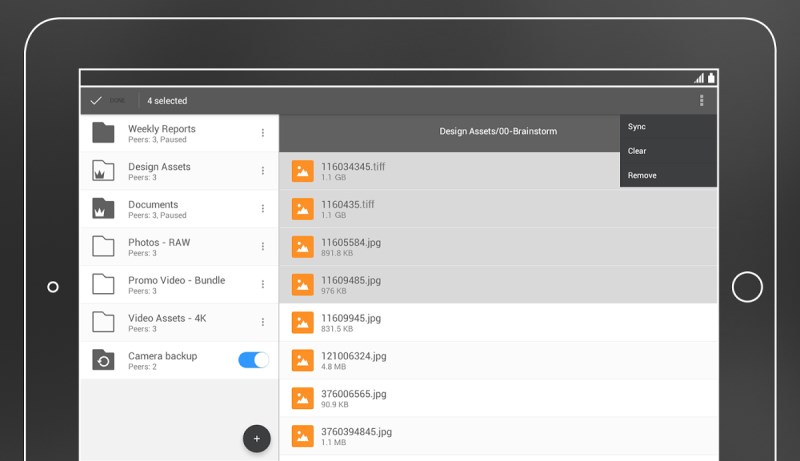Click image icon for 116034345.tiff
Viewport: 800px width, 461px height.
303,171
